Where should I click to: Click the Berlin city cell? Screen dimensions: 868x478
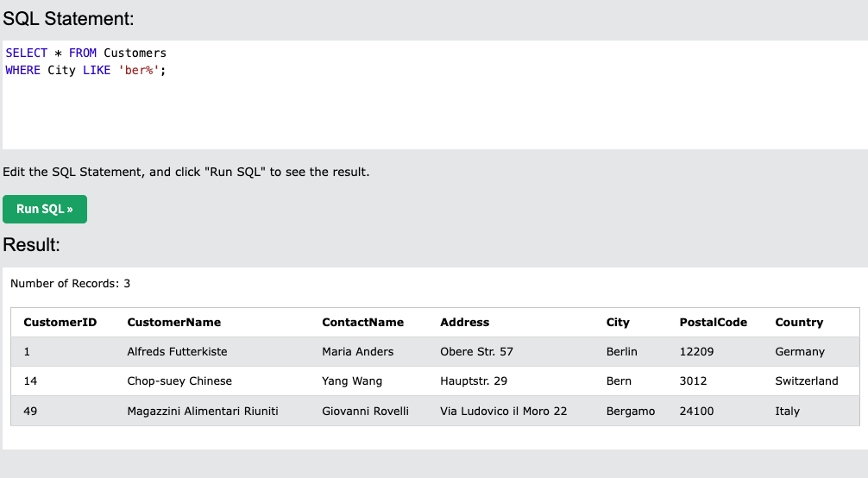point(621,352)
